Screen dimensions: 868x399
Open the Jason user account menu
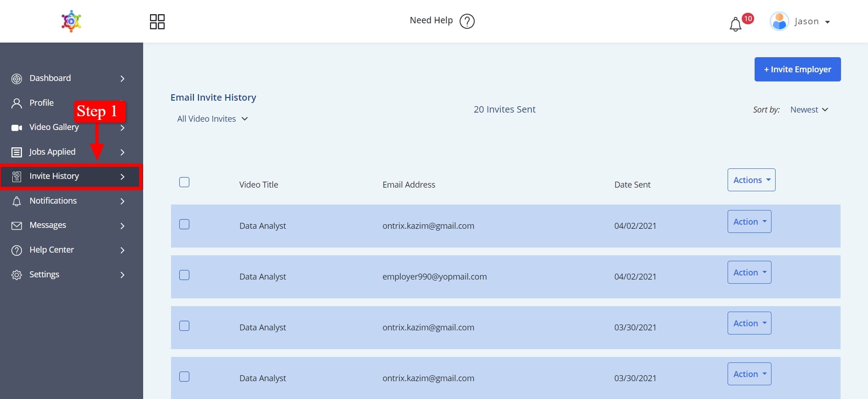(x=812, y=22)
